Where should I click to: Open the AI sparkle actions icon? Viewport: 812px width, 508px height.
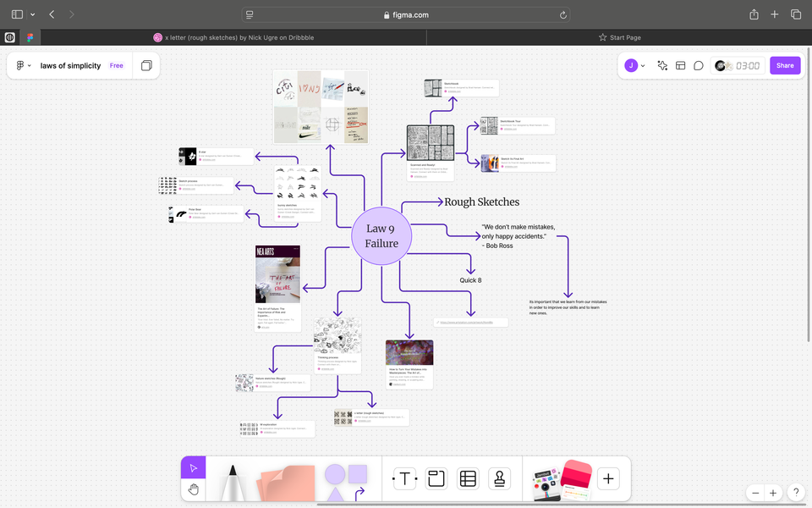click(x=662, y=65)
